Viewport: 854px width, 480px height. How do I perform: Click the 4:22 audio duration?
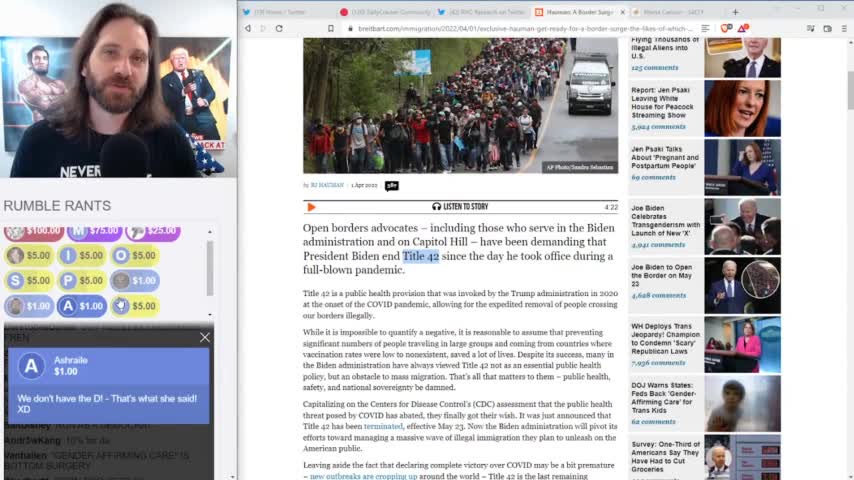[611, 207]
